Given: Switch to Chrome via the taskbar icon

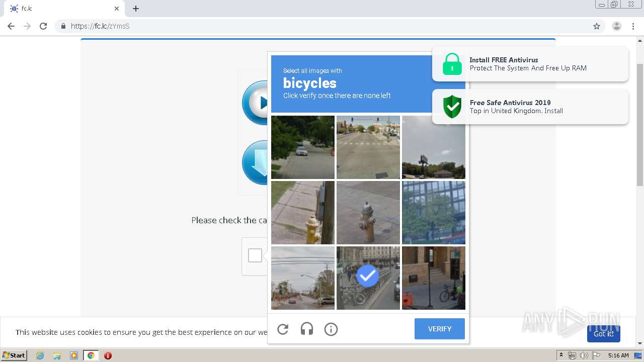Looking at the screenshot, I should pyautogui.click(x=91, y=355).
